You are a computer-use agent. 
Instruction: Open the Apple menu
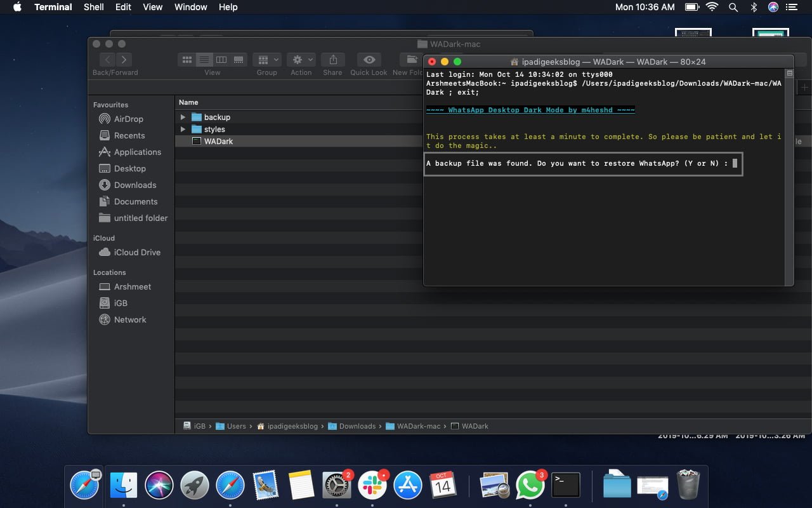17,7
